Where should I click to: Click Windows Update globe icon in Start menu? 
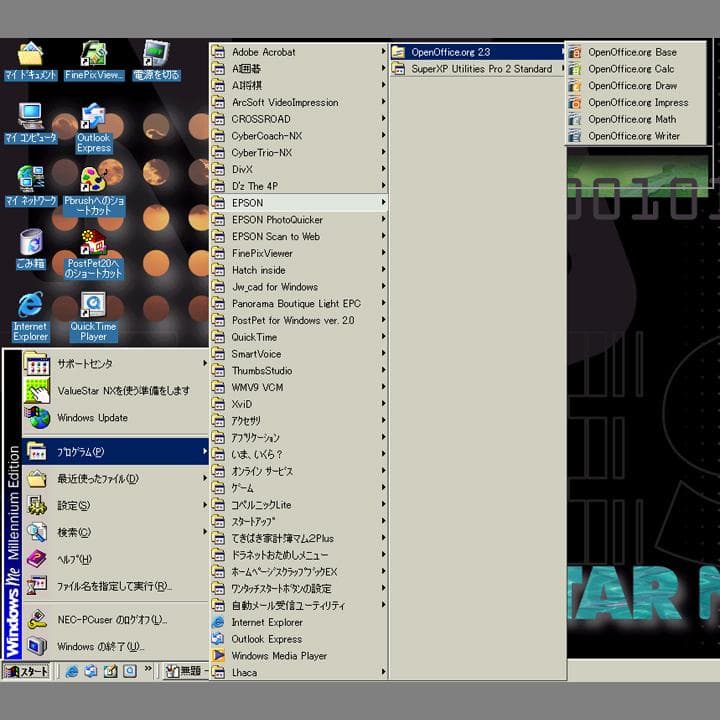pyautogui.click(x=38, y=417)
